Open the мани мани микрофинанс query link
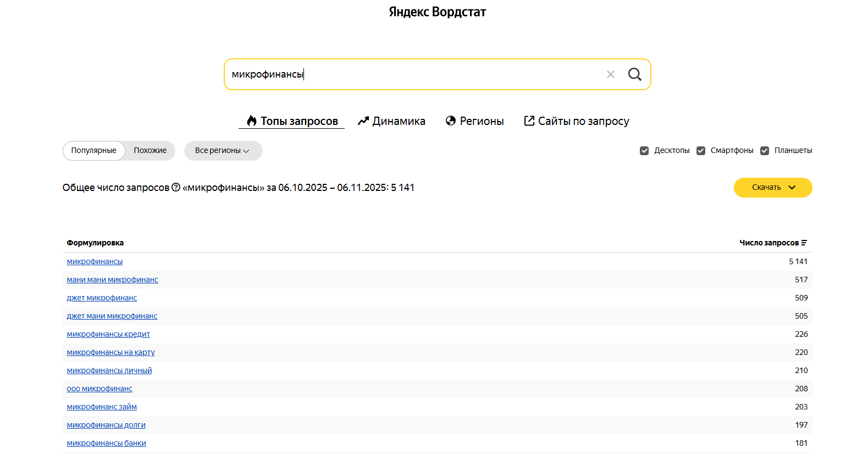 coord(112,280)
